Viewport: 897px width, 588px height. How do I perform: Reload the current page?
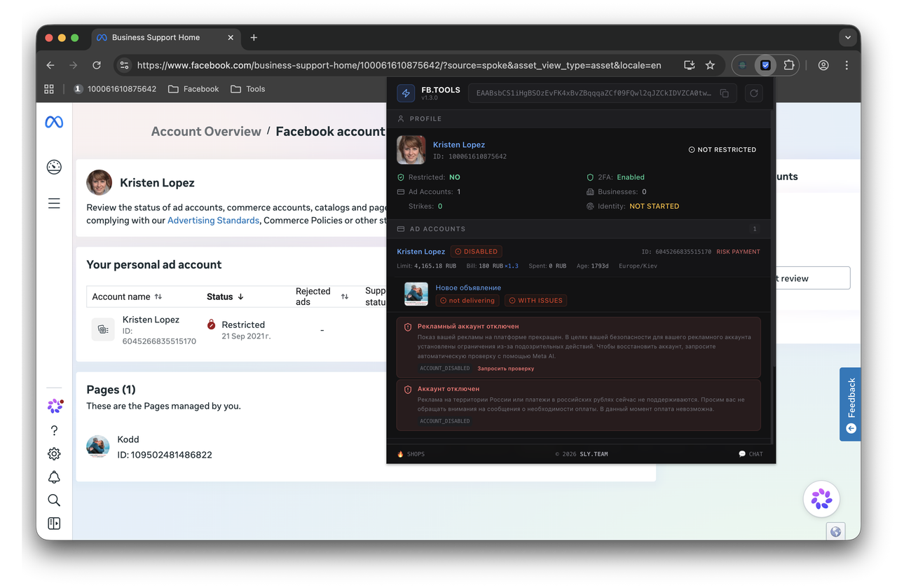point(97,65)
